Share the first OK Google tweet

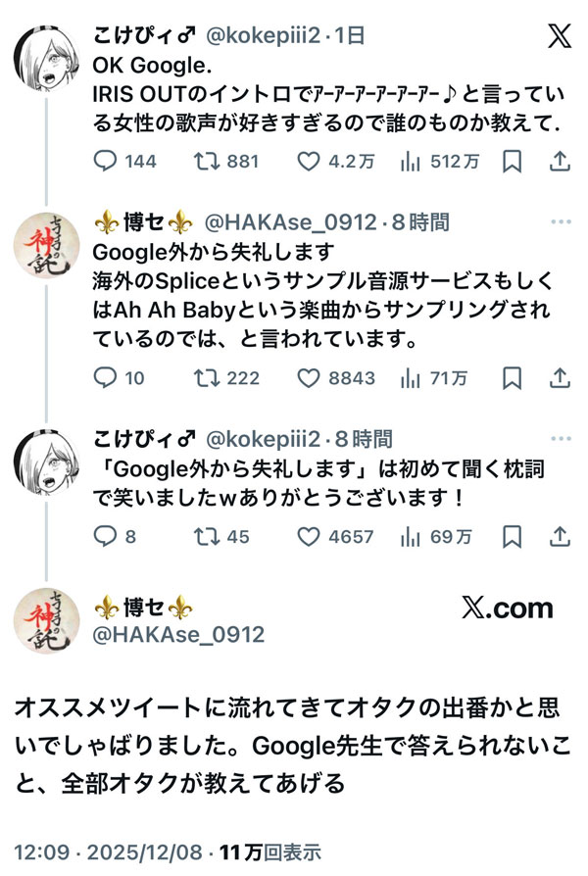(x=560, y=162)
